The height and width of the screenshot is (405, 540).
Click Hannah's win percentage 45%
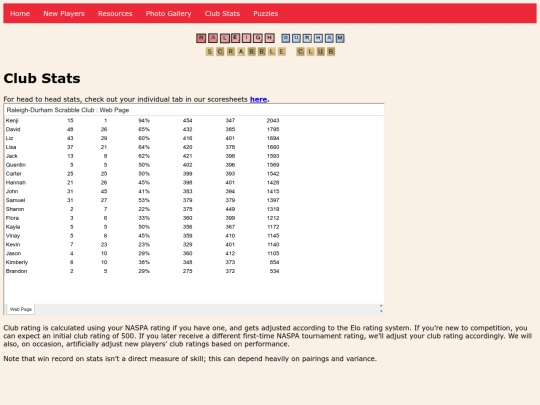coord(144,183)
